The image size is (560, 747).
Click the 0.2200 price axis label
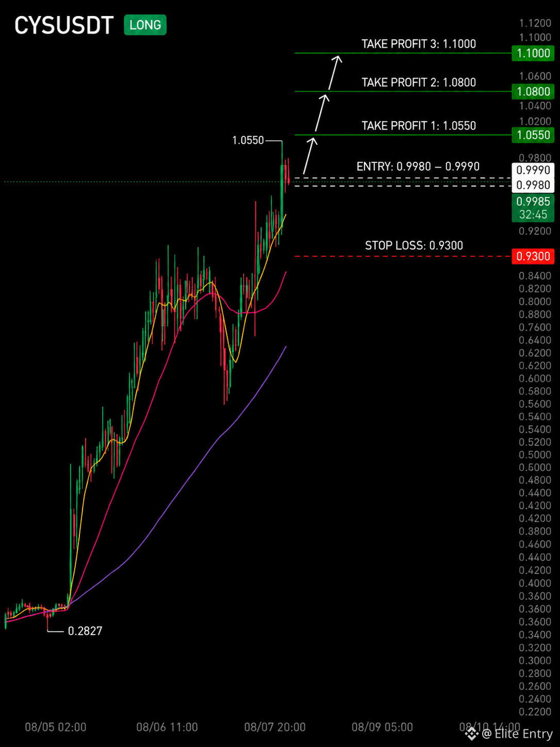[535, 712]
